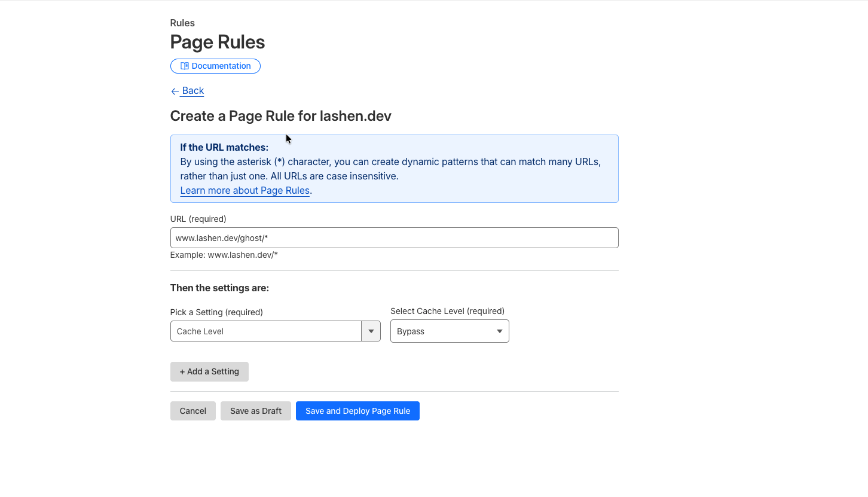Screen dimensions: 868x497
Task: Select the Rules breadcrumb label
Action: 182,23
